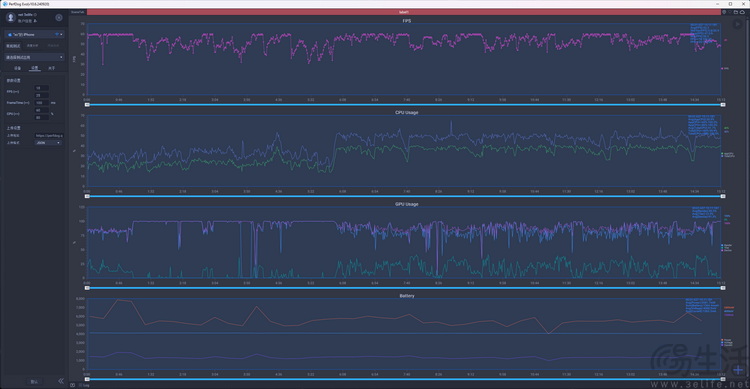Open the folder icon top right
The image size is (750, 389).
tap(736, 12)
